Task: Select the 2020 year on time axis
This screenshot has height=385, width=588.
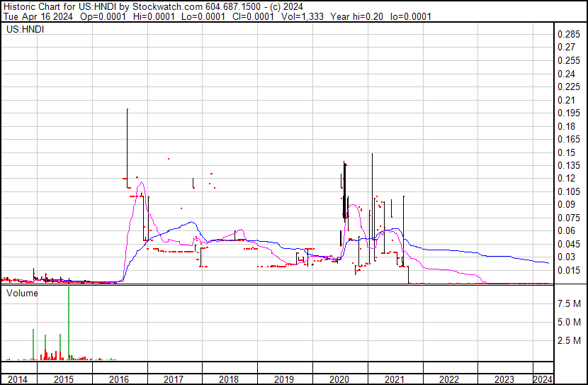Action: click(339, 379)
